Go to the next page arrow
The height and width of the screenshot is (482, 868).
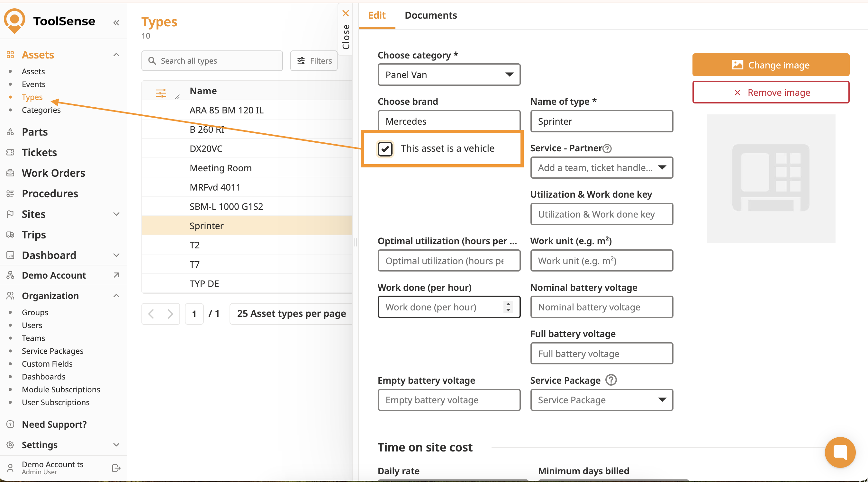pyautogui.click(x=170, y=314)
